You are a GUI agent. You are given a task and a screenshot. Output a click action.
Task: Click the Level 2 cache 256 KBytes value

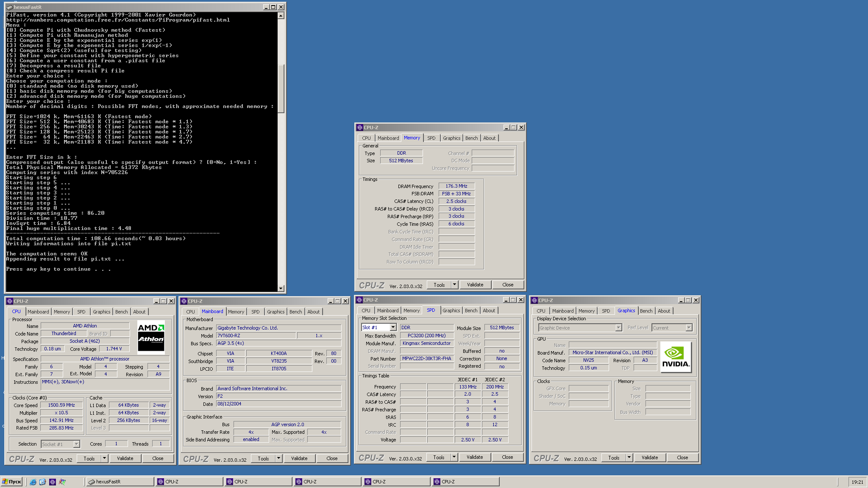[x=128, y=420]
